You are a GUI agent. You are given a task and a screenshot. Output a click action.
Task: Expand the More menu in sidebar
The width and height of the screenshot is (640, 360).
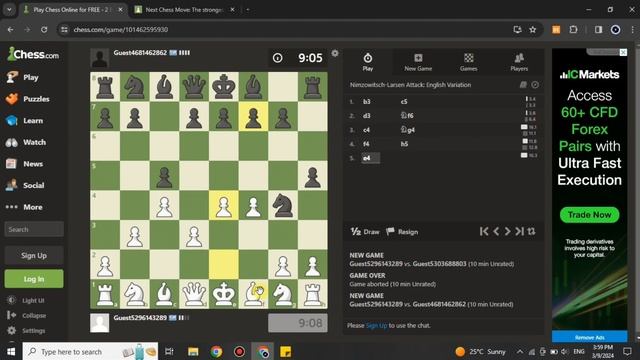tap(24, 207)
